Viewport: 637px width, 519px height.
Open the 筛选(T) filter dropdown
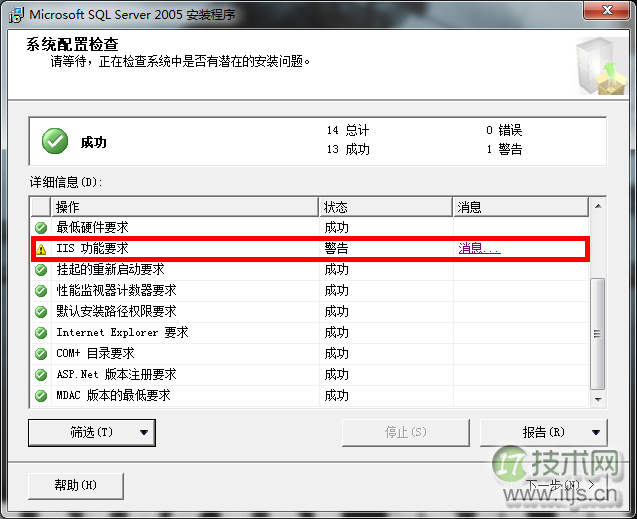point(92,433)
